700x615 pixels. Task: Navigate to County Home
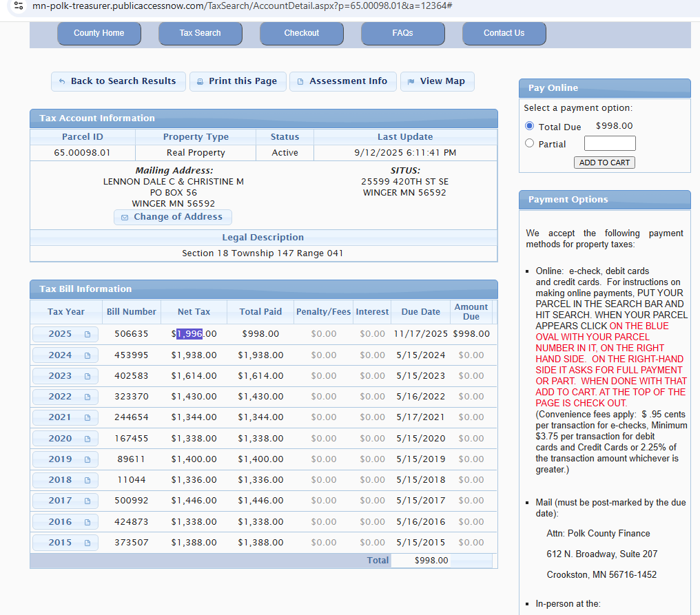[99, 33]
